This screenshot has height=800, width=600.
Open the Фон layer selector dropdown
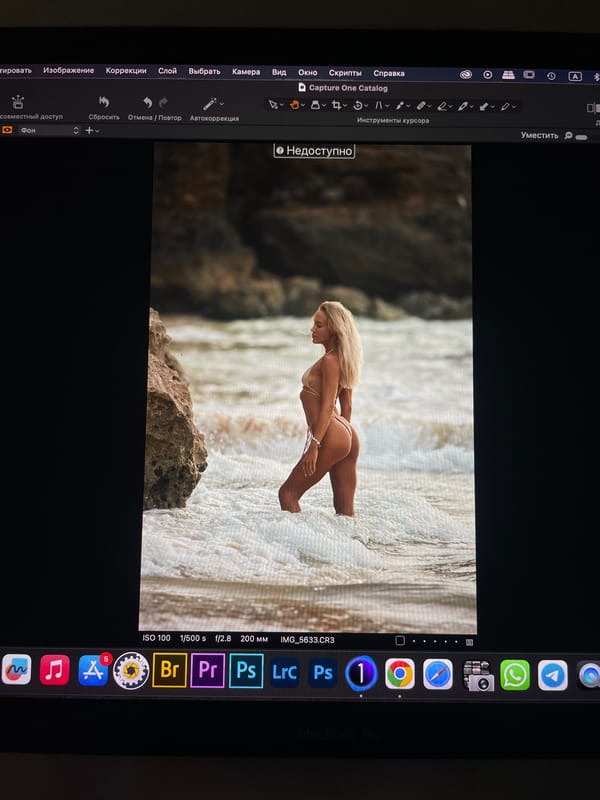coord(49,131)
